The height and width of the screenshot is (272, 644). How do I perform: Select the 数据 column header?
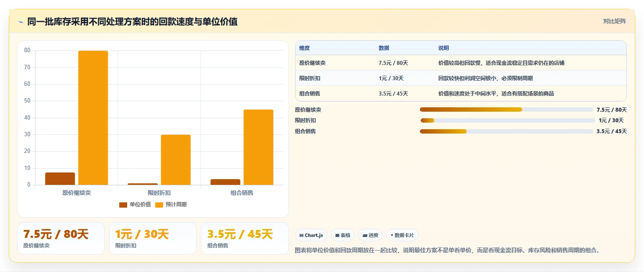pos(384,48)
